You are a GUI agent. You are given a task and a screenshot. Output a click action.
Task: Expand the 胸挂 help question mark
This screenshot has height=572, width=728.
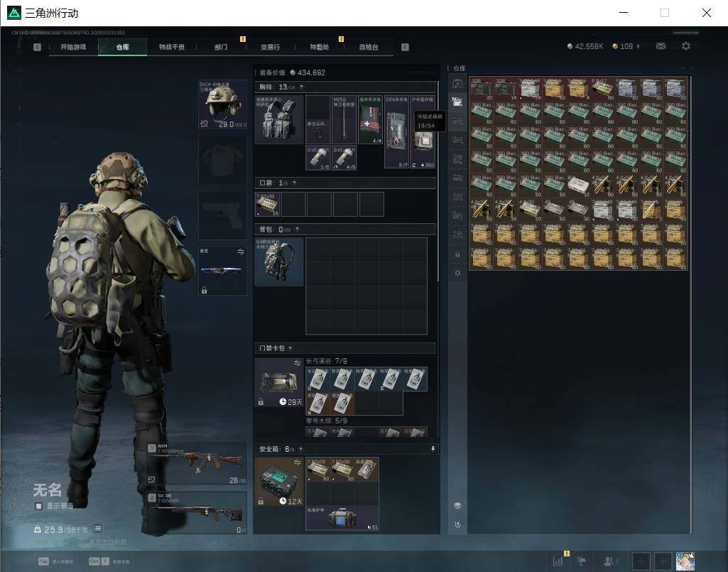coord(301,87)
